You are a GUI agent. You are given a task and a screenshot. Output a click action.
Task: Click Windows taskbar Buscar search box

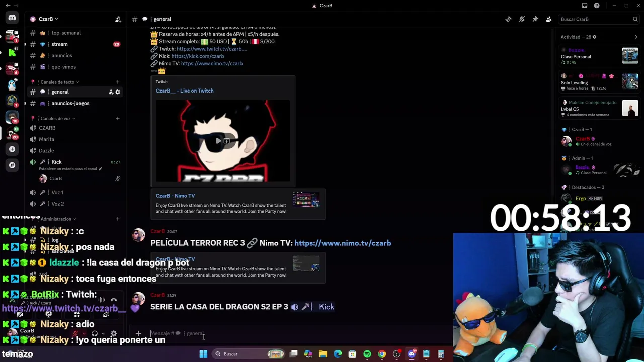click(x=249, y=354)
